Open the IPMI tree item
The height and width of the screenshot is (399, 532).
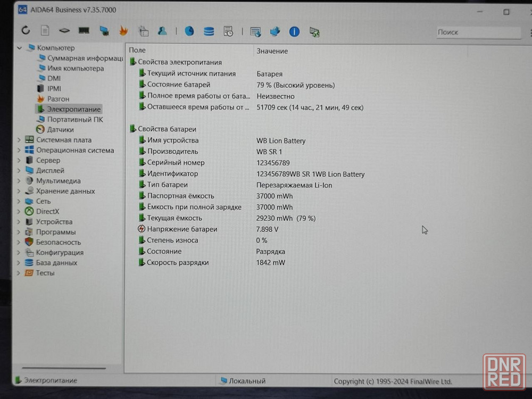tap(49, 88)
